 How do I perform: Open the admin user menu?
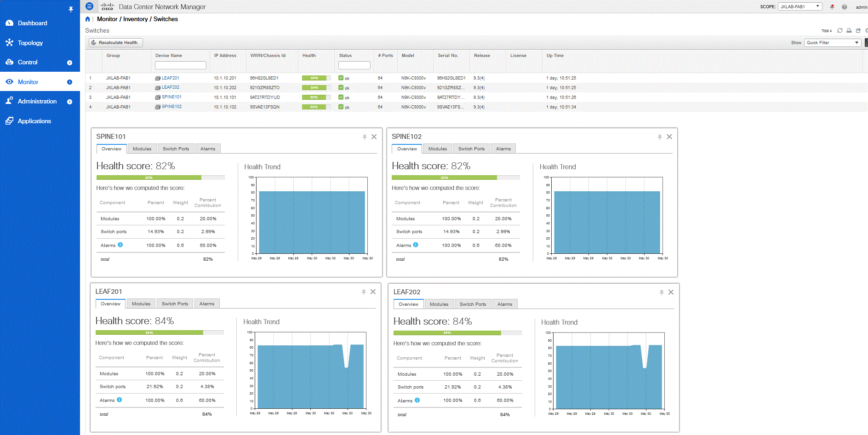click(x=861, y=7)
